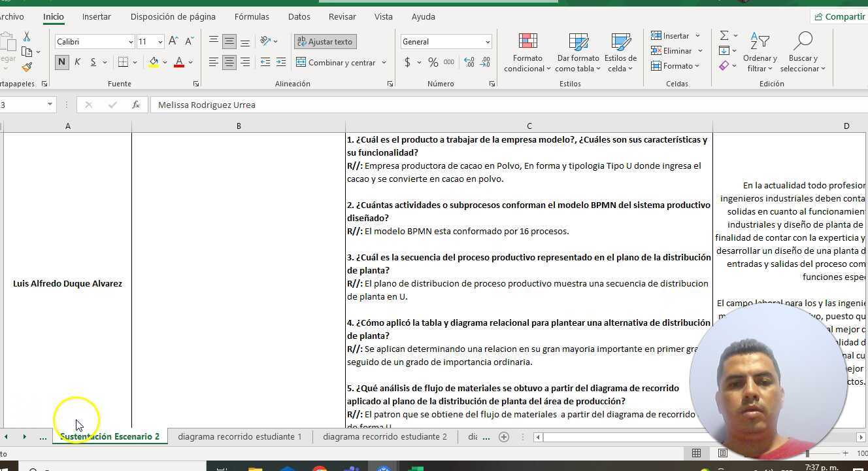Screen dimensions: 868x471
Task: Open the General number format dropdown
Action: click(488, 42)
